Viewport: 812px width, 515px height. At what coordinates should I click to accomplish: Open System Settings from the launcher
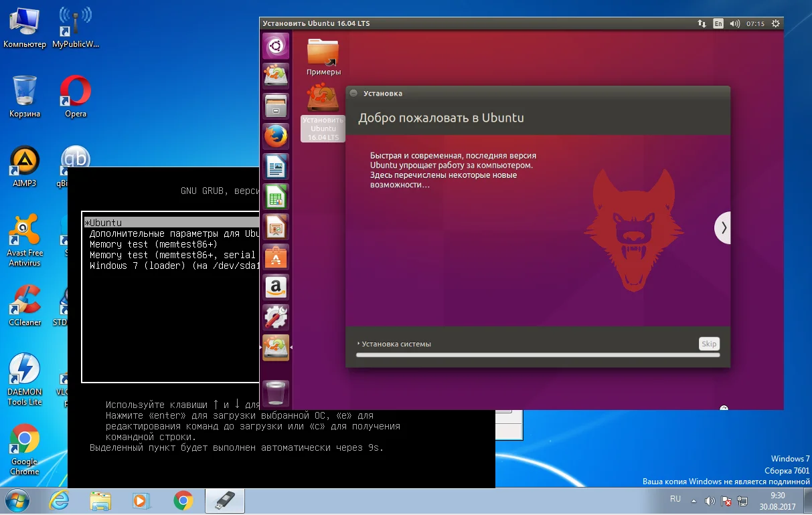tap(276, 317)
